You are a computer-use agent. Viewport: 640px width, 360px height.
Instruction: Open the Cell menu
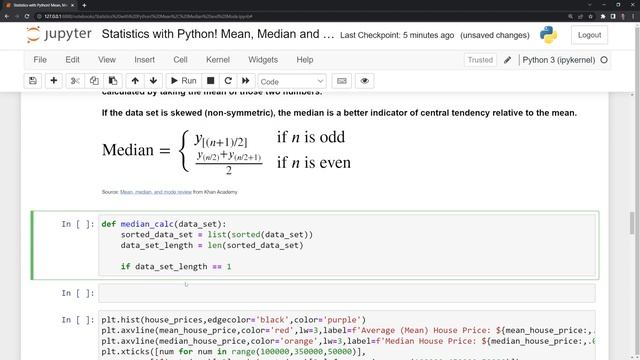180,60
